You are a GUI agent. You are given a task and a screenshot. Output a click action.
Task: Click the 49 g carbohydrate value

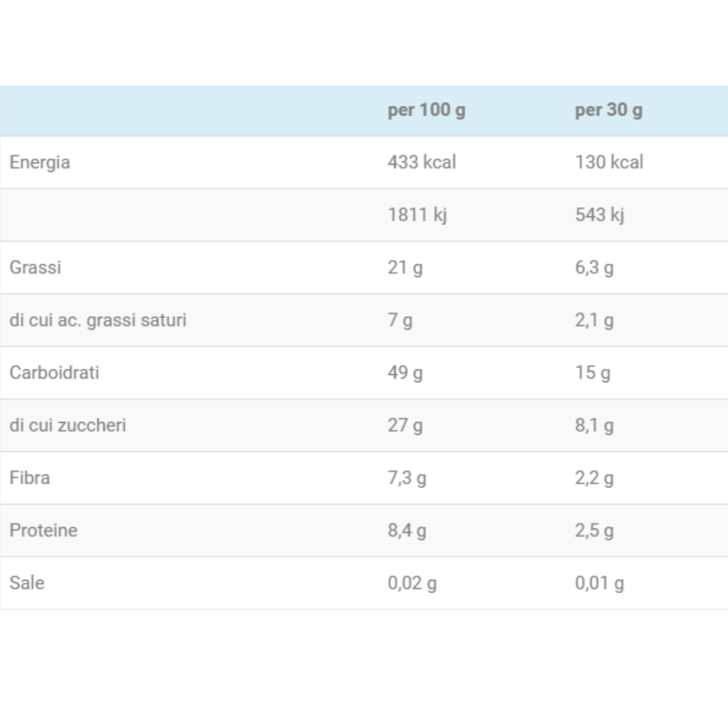pos(405,373)
